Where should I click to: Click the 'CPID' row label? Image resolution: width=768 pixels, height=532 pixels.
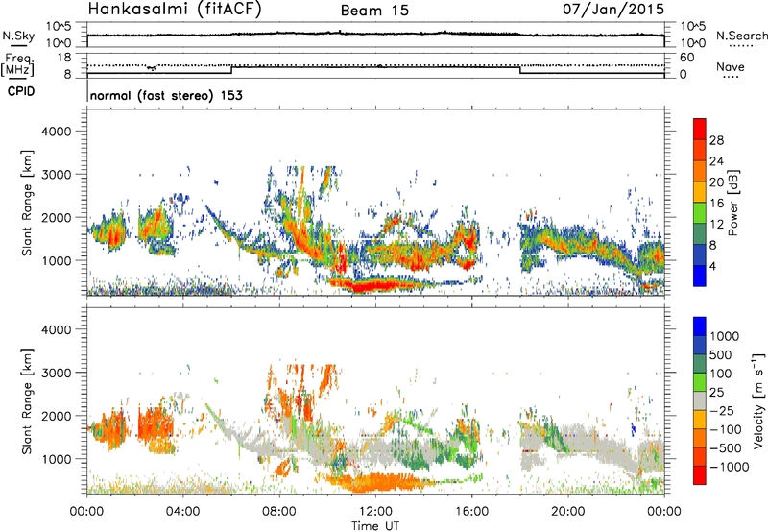pyautogui.click(x=21, y=91)
